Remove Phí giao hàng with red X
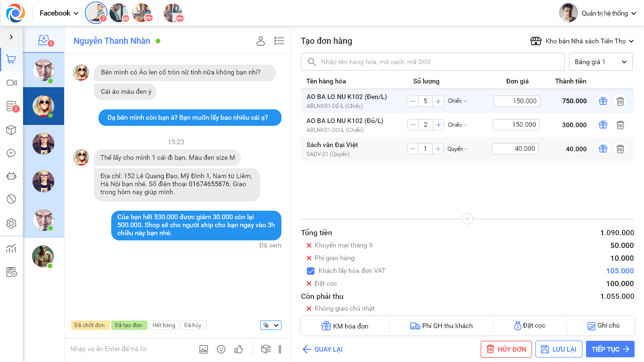 coord(309,258)
